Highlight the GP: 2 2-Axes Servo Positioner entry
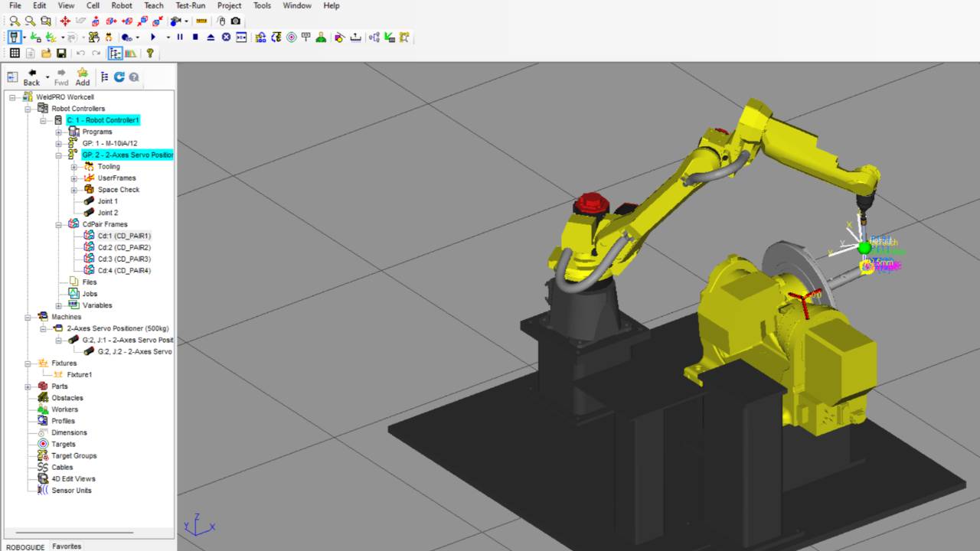The image size is (980, 551). pos(128,155)
